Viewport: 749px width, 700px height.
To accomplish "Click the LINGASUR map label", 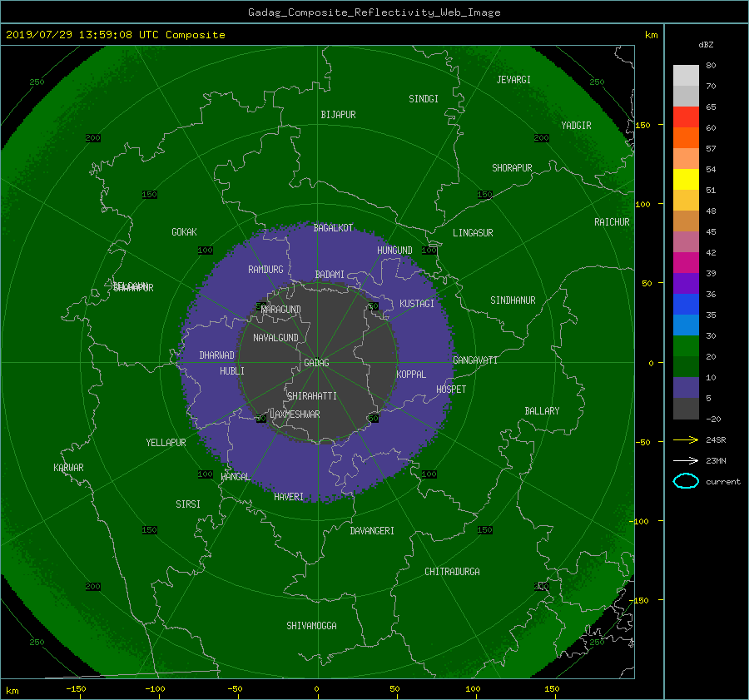I will pos(473,233).
